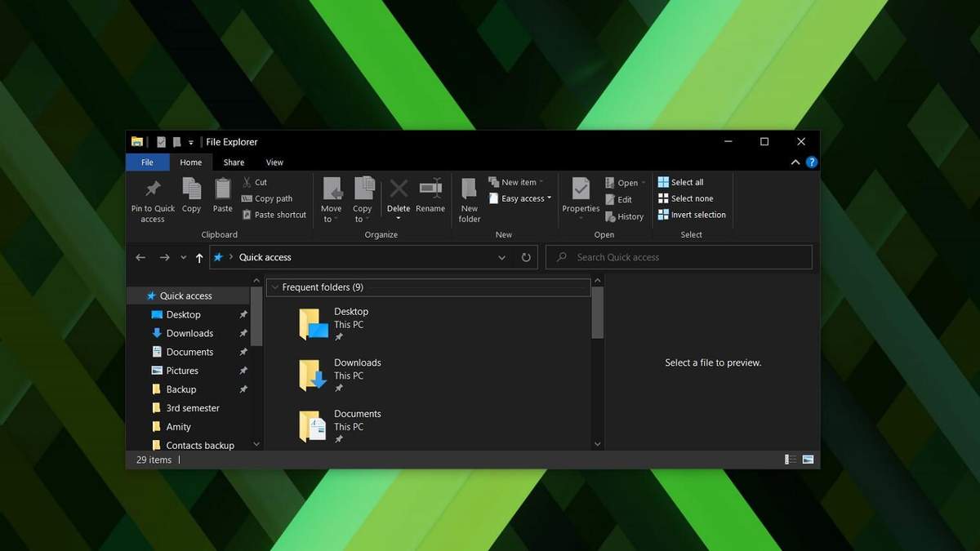Click the History ribbon button
This screenshot has height=551, width=980.
pos(625,216)
